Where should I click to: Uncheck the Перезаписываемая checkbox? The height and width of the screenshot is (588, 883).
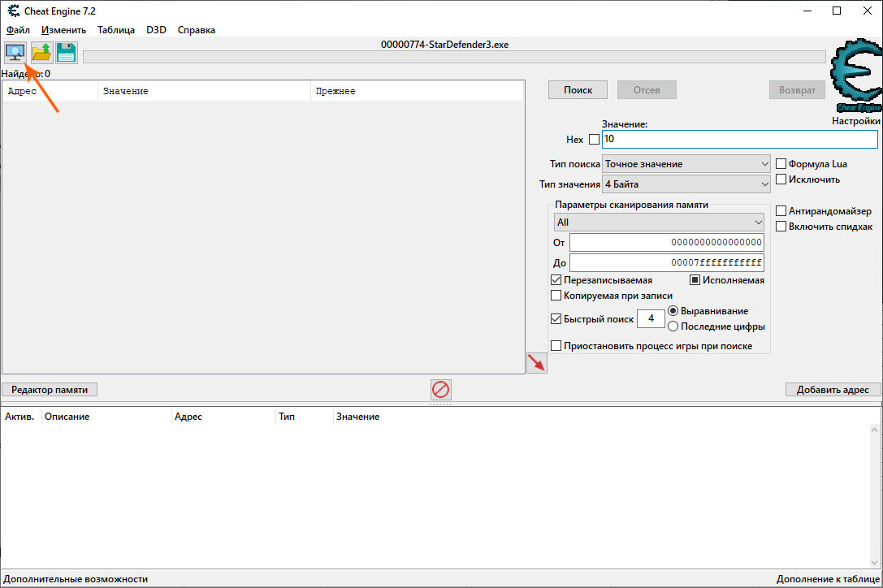pyautogui.click(x=556, y=280)
